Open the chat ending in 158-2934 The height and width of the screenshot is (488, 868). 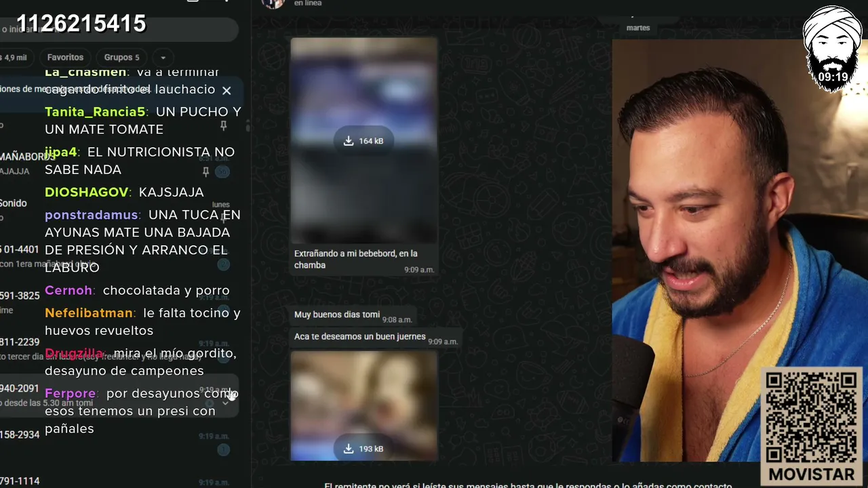point(119,441)
